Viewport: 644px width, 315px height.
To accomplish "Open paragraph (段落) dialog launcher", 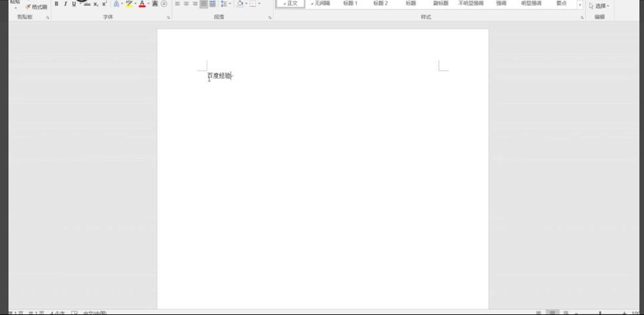I will [x=270, y=18].
